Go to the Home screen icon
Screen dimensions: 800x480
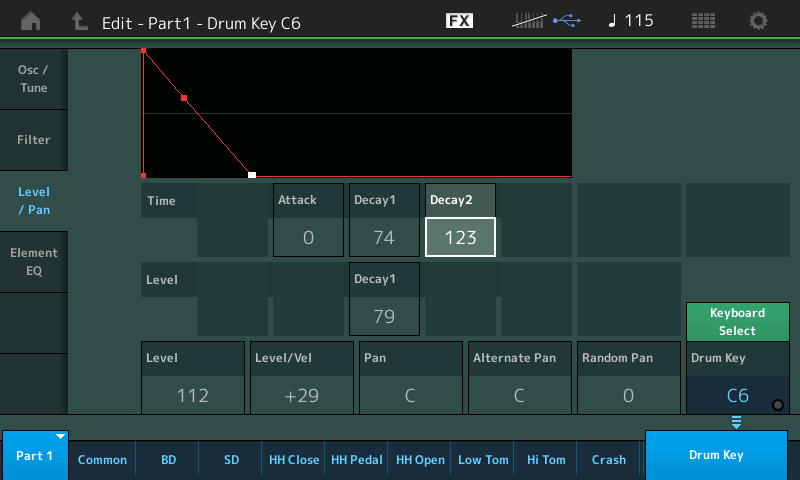click(x=31, y=21)
